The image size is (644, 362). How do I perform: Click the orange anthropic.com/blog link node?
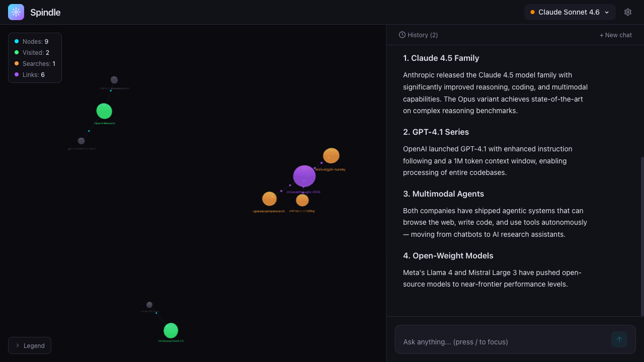(302, 200)
